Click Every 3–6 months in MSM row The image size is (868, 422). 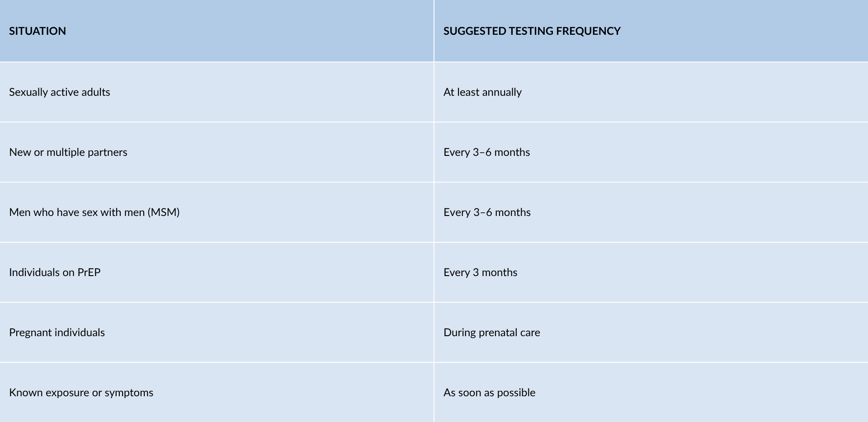coord(487,212)
